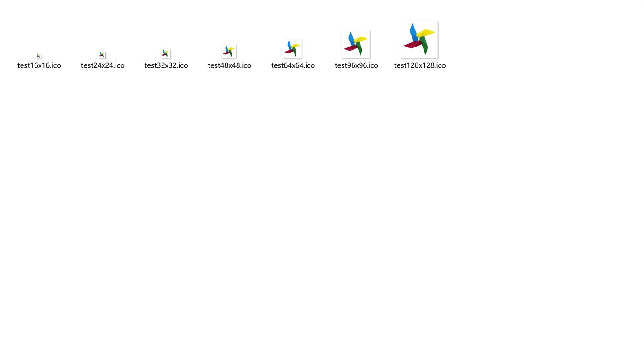Select the test128x128.ico pinwheel icon

point(419,40)
